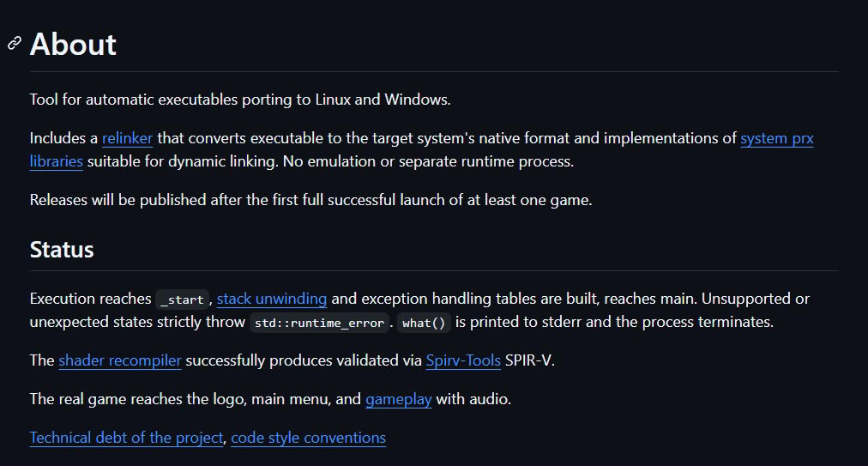This screenshot has height=466, width=868.
Task: Click the text 'with audio'
Action: coord(473,399)
